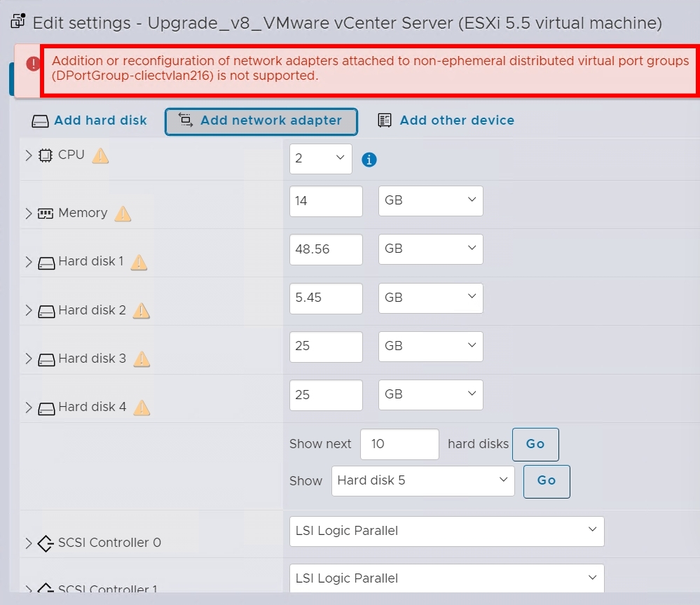700x605 pixels.
Task: Click the CPU warning icon
Action: tap(99, 155)
